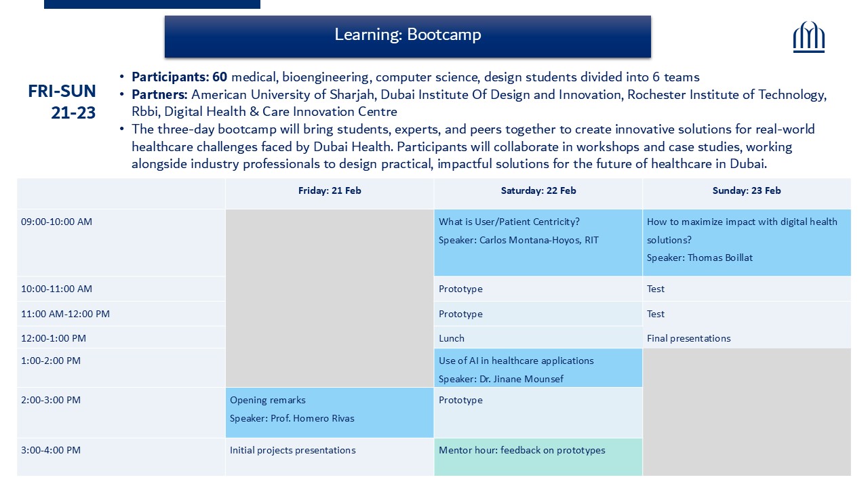The height and width of the screenshot is (488, 868).
Task: Click 'Speaker: Carlos Montana-Hoyos, RIT' line
Action: pyautogui.click(x=519, y=240)
